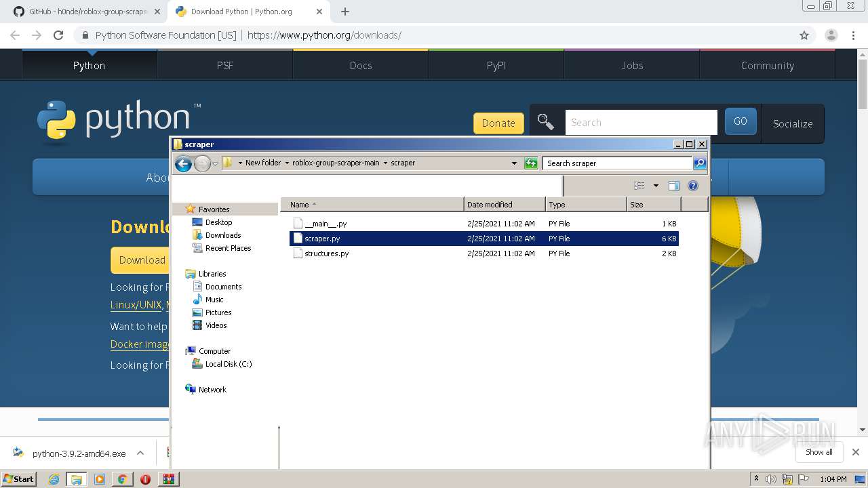This screenshot has width=868, height=488.
Task: Expand the view options dropdown arrow
Action: (x=656, y=186)
